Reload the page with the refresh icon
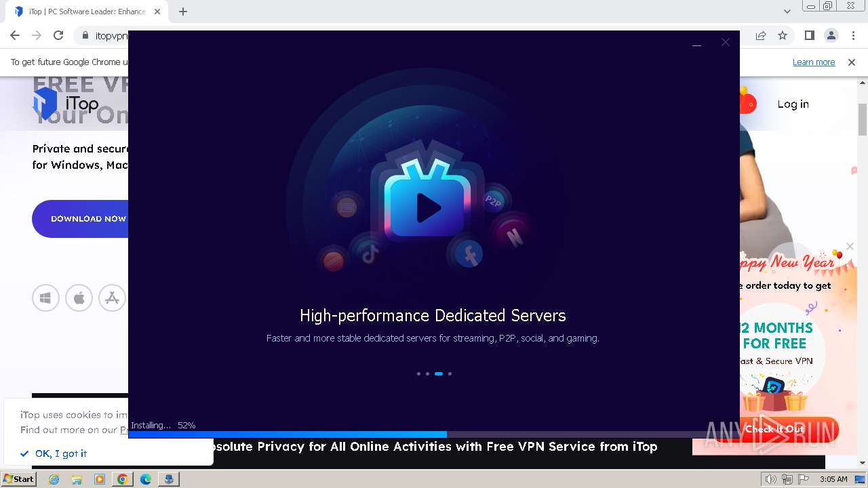This screenshot has width=868, height=488. (58, 35)
